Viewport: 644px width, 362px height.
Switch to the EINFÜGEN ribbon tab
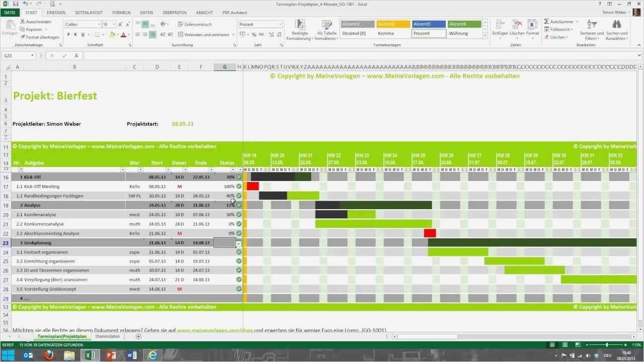[56, 13]
